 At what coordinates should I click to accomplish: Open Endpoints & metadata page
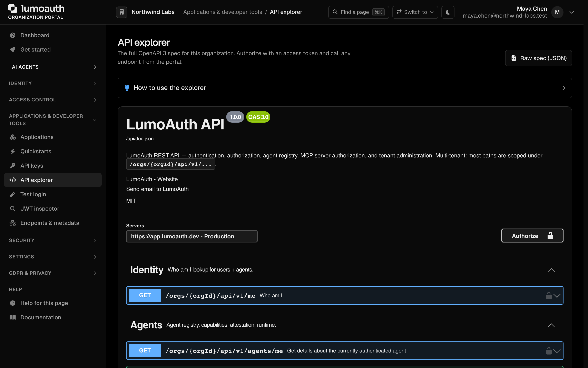click(x=53, y=223)
